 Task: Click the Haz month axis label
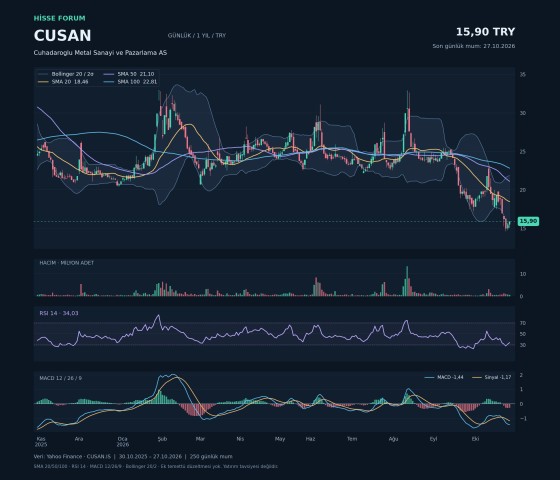310,439
